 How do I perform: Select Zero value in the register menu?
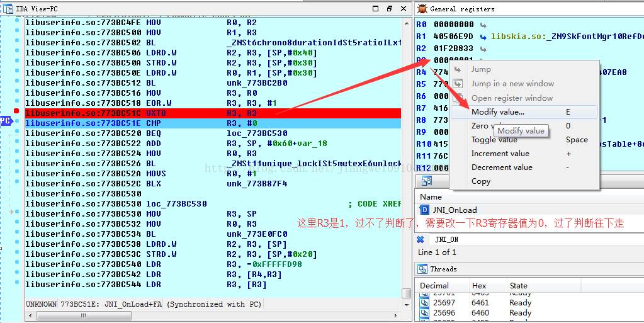tap(524, 126)
